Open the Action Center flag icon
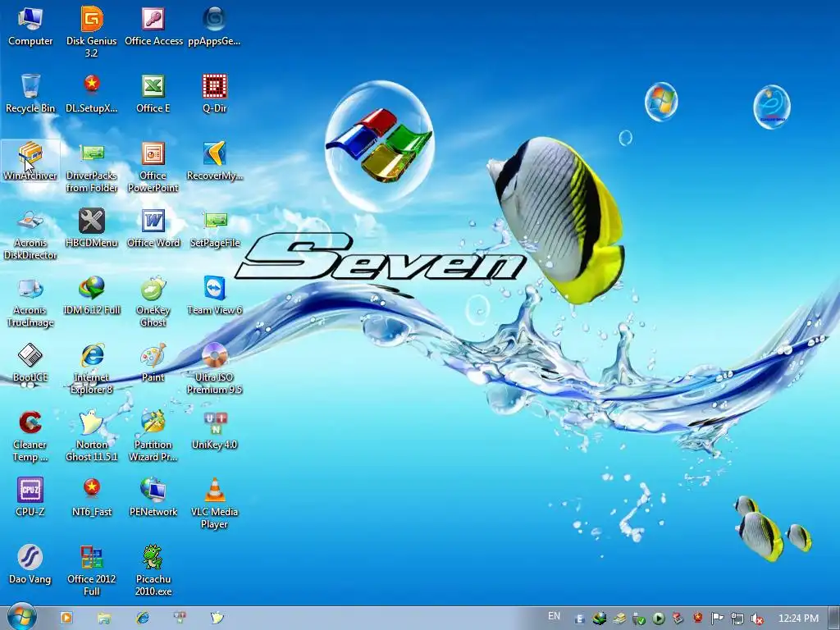 [717, 619]
